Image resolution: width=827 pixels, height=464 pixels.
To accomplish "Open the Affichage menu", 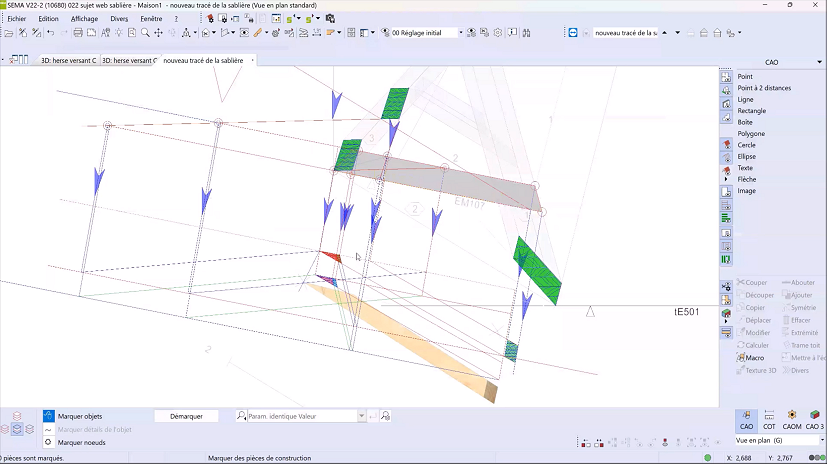I will (84, 18).
